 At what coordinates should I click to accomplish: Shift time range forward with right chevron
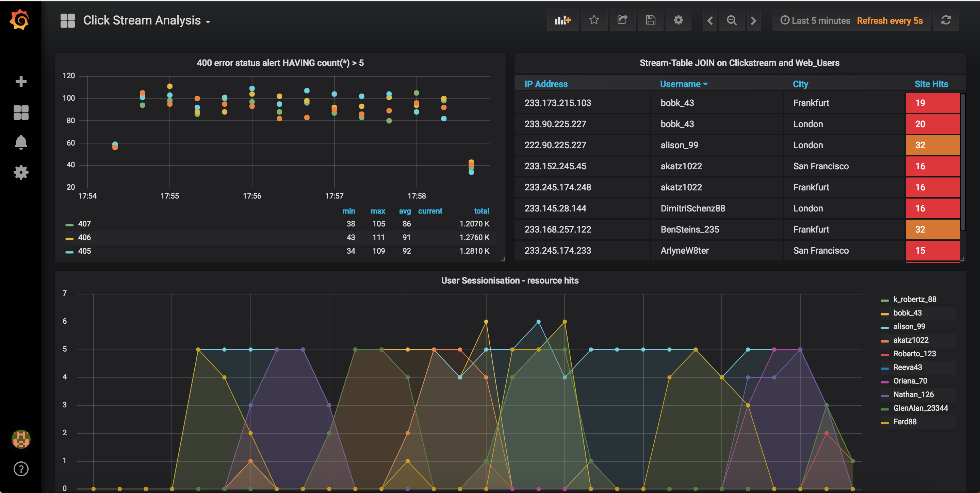[x=753, y=20]
